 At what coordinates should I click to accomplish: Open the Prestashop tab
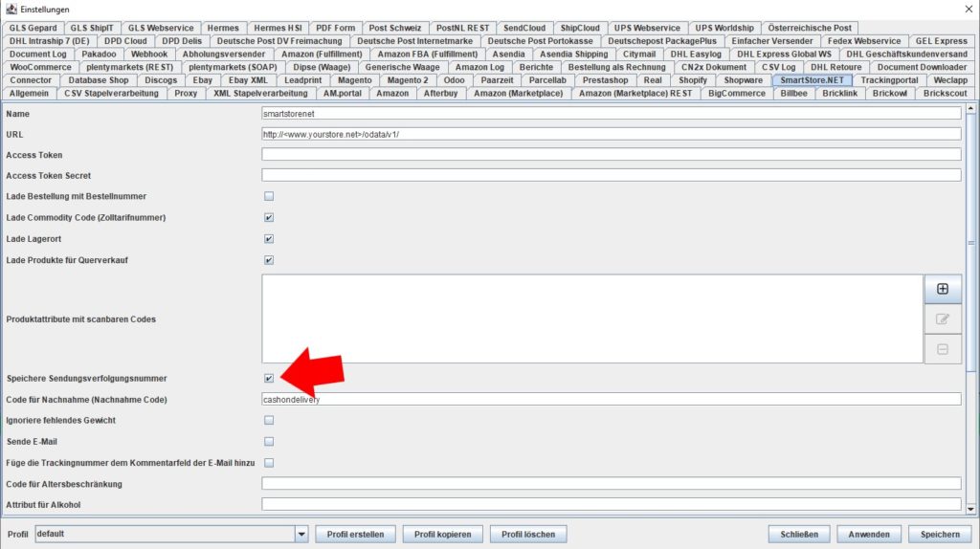(x=605, y=80)
